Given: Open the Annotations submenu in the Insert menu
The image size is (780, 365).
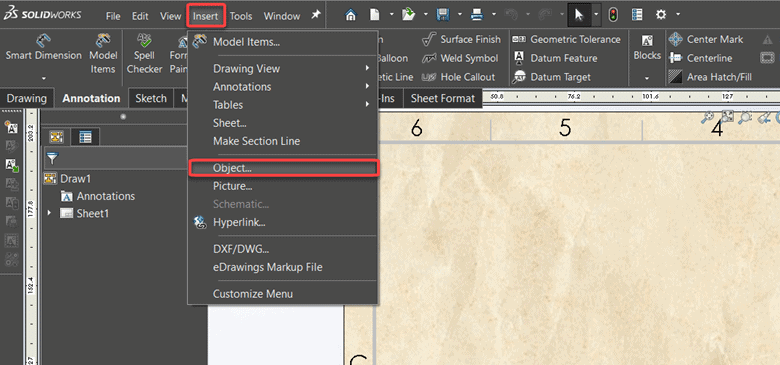Looking at the screenshot, I should click(x=283, y=87).
